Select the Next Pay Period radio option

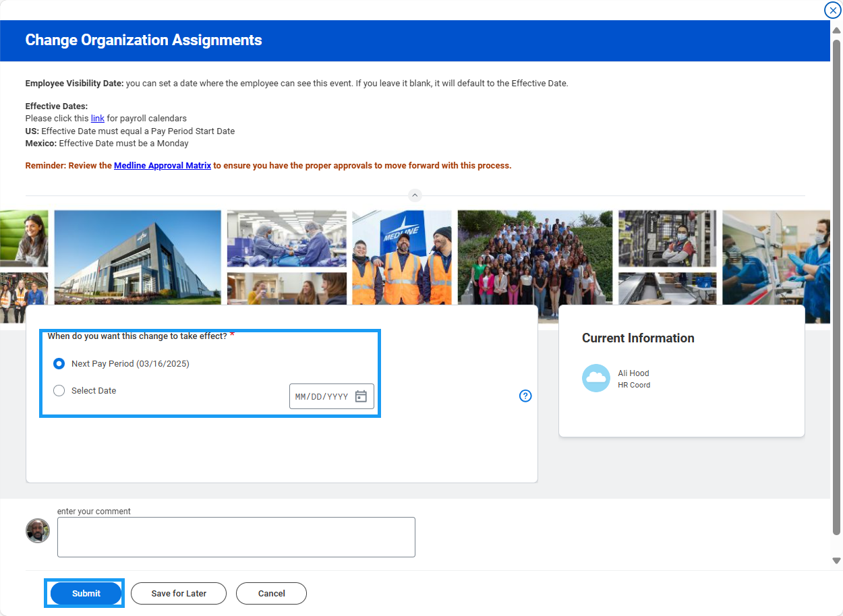59,364
